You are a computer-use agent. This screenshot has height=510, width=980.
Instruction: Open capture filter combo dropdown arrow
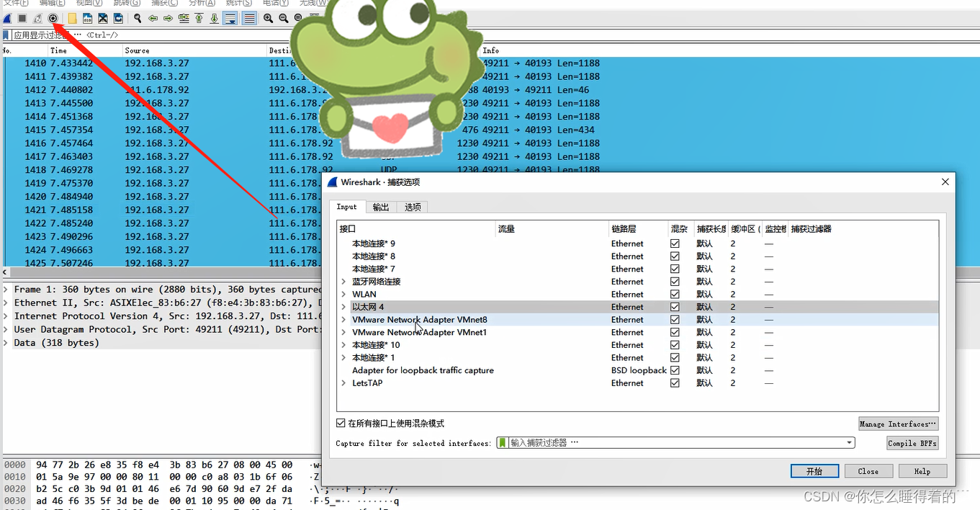coord(850,443)
